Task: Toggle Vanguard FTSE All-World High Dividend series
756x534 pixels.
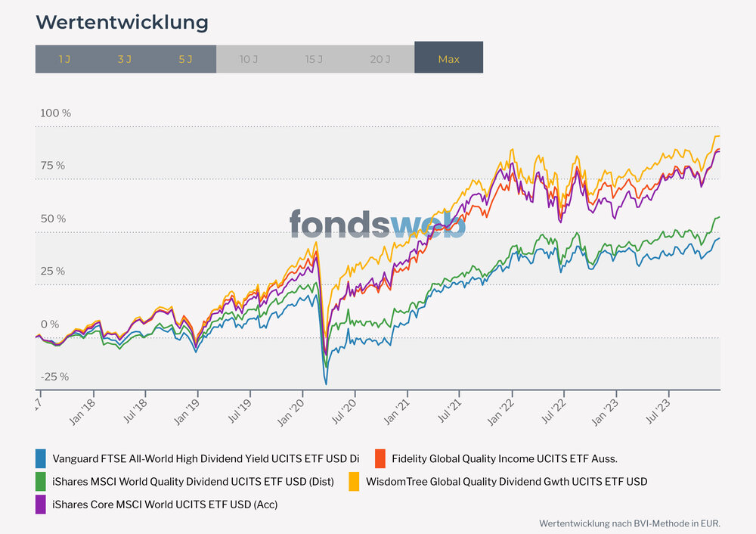Action: tap(206, 458)
